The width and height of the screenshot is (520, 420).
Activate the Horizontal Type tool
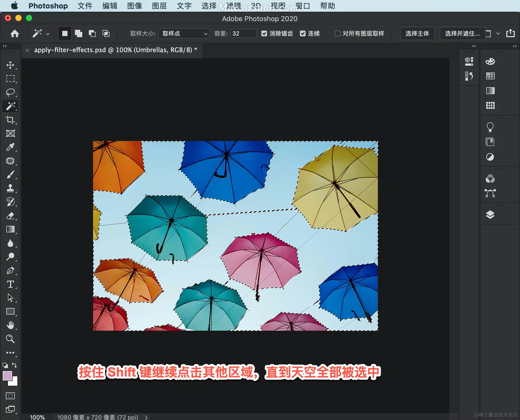(10, 284)
